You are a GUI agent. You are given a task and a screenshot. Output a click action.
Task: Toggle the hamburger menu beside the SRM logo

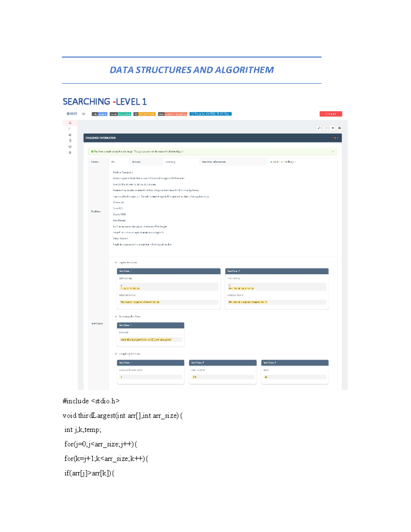coord(84,114)
